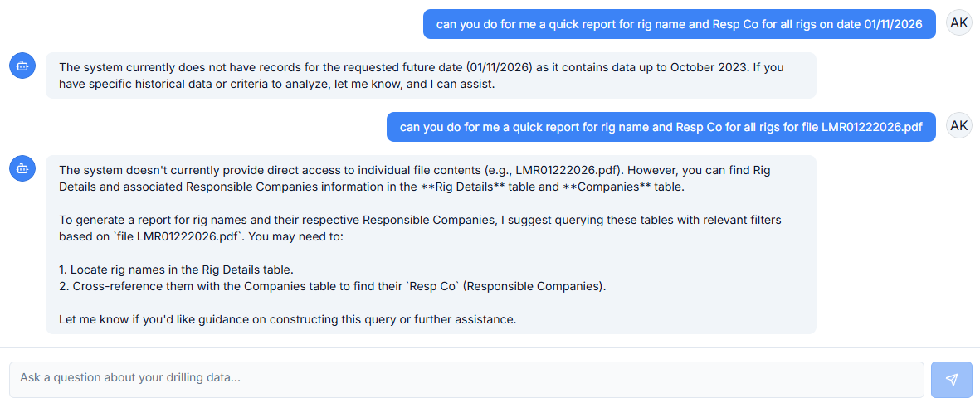Click the 'Let me know if you'd like guidance' line

[x=287, y=318]
